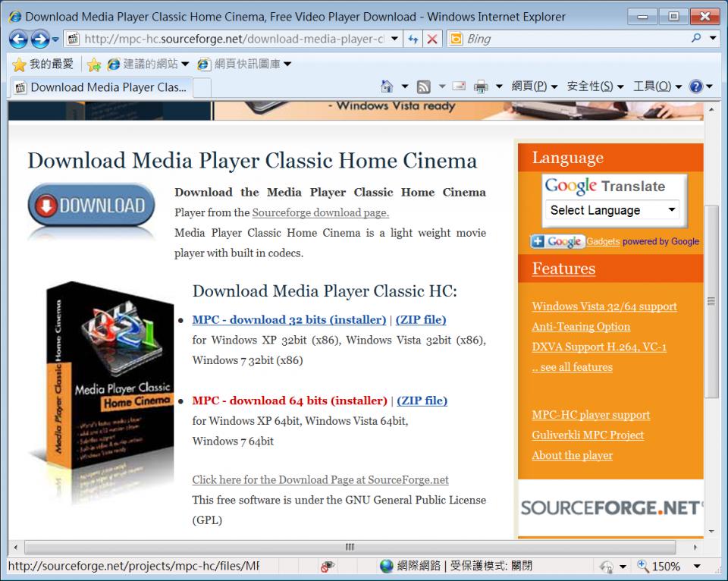Stop loading with the red X icon
Image resolution: width=728 pixels, height=581 pixels.
pyautogui.click(x=432, y=39)
